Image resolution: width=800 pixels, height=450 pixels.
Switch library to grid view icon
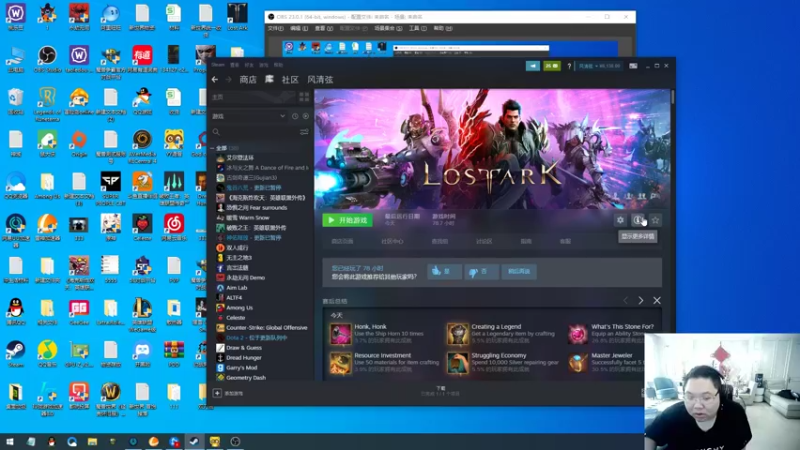point(304,97)
